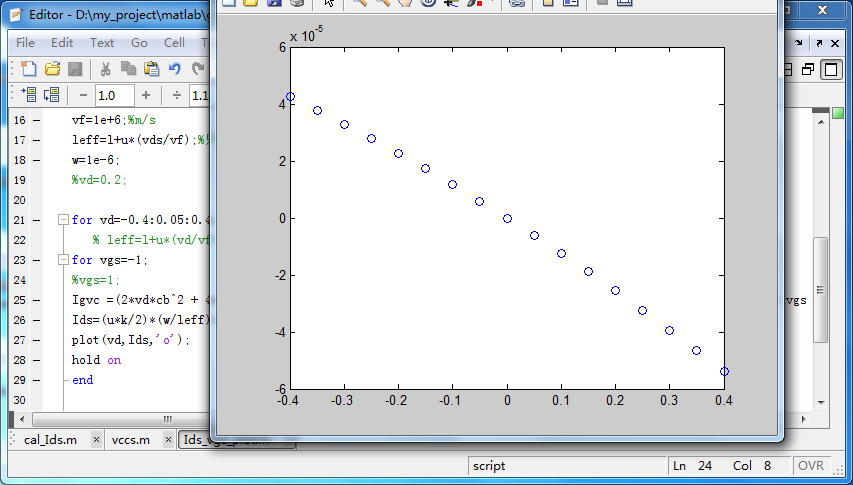853x485 pixels.
Task: Evaluate cell and advance
Action: coord(51,95)
